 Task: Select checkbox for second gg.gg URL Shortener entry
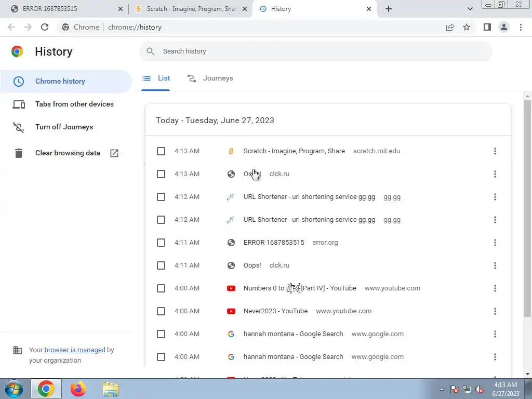[x=161, y=220]
